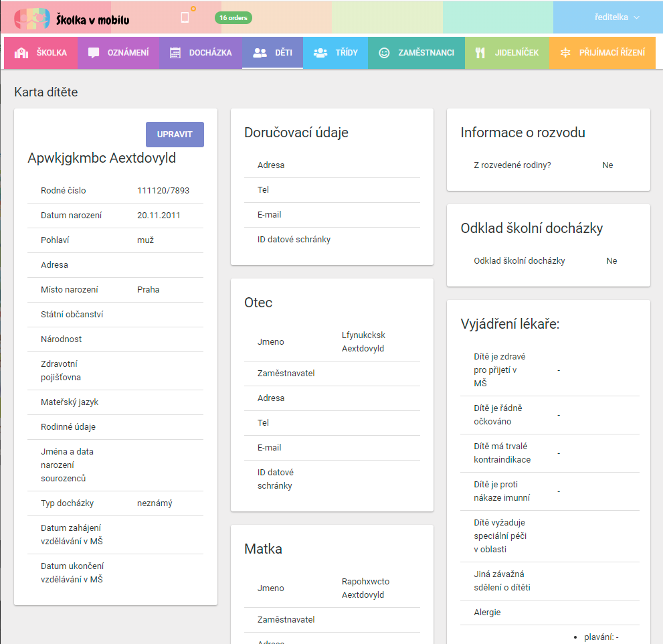Click mother's name Rapohxwcto Aextdovyld

coord(366,588)
